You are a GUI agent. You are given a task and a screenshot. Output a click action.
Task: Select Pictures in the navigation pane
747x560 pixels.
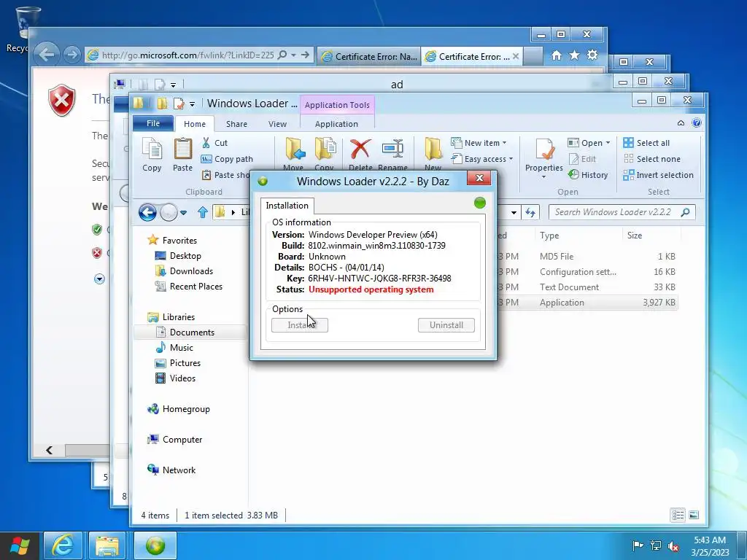point(185,363)
